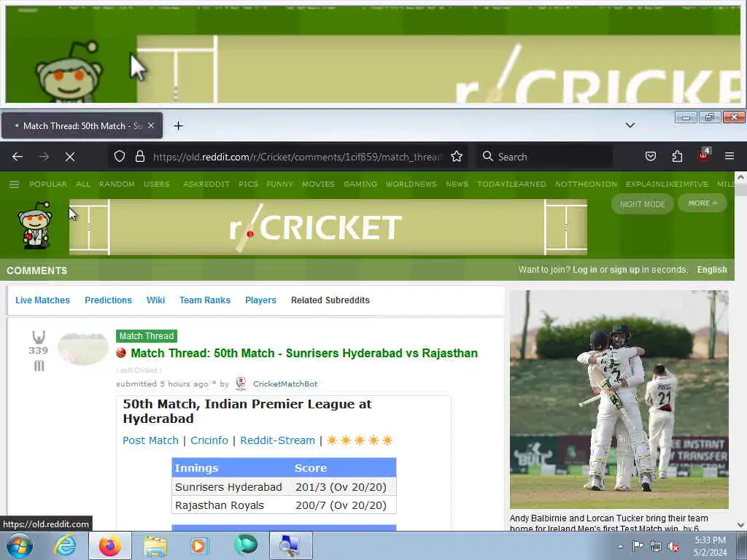Open ASKREDDIT subreddit link
Image resolution: width=747 pixels, height=560 pixels.
(x=206, y=184)
